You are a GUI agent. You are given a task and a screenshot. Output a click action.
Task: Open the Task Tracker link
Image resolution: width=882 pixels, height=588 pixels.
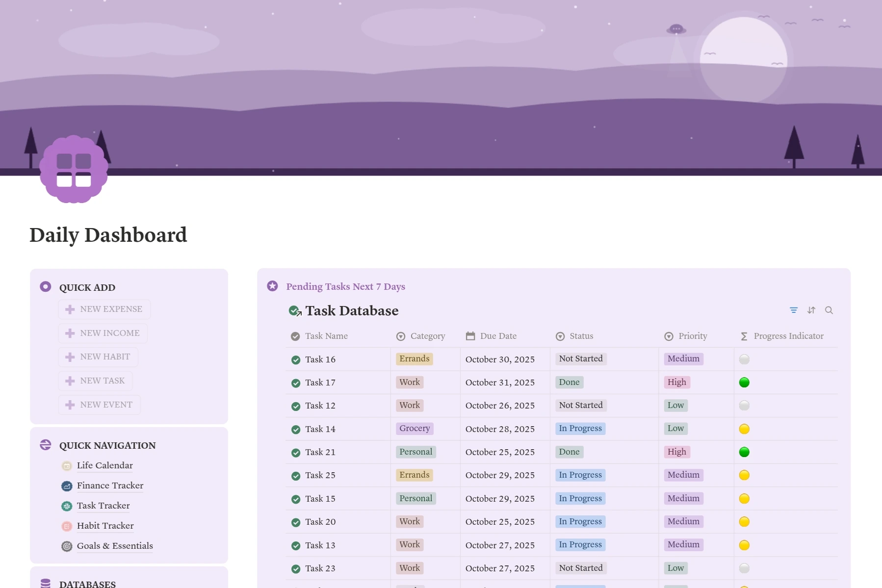click(x=103, y=506)
